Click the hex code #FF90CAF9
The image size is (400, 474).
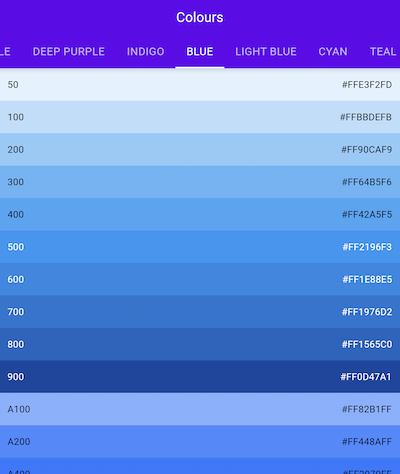click(367, 150)
